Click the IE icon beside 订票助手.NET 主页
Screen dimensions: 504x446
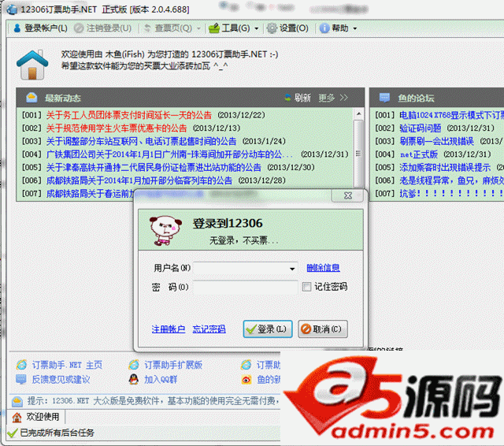[21, 365]
